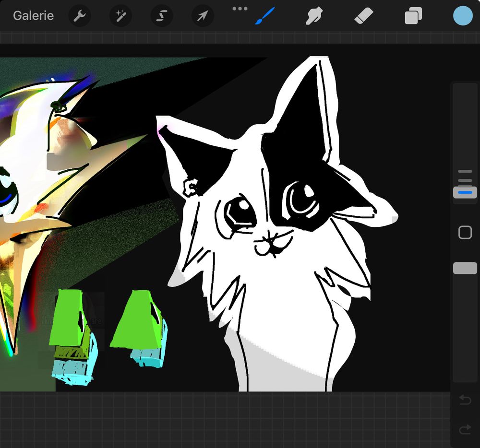
Task: Open the Actions wrench menu
Action: 79,16
